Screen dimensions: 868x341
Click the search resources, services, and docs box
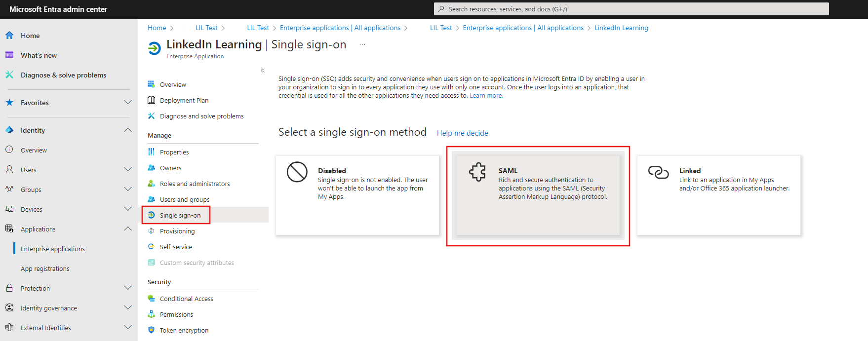coord(631,9)
